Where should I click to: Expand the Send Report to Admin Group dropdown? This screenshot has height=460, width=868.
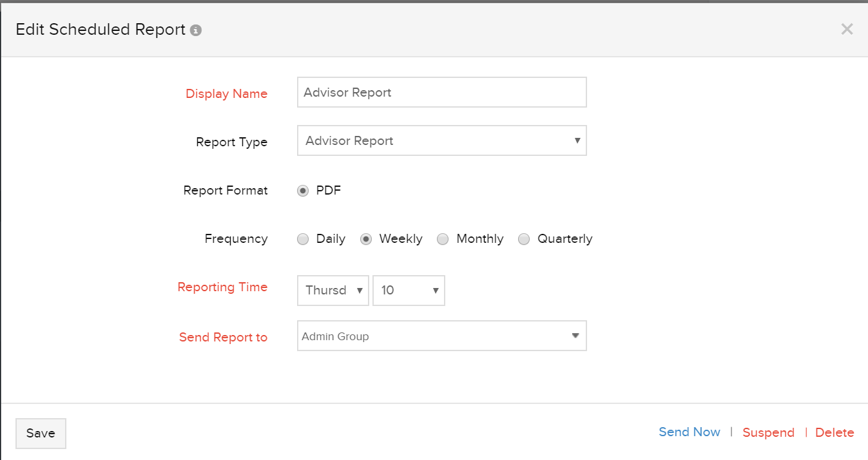point(441,336)
